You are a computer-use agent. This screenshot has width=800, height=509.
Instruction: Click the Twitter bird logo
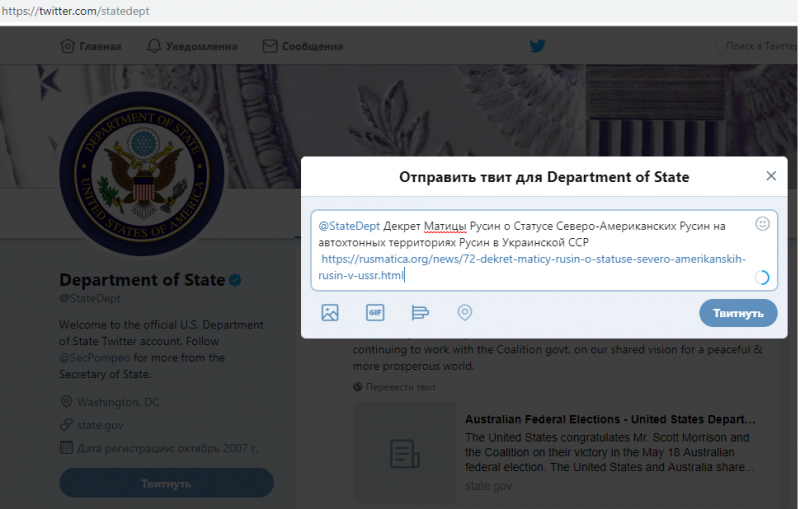pyautogui.click(x=537, y=46)
